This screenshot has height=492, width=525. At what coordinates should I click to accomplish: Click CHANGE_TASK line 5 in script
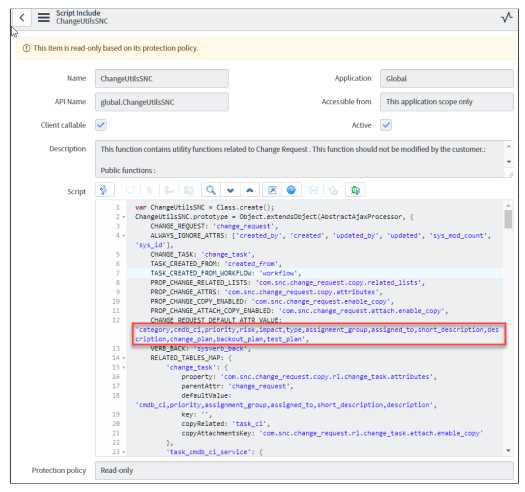[x=203, y=255]
